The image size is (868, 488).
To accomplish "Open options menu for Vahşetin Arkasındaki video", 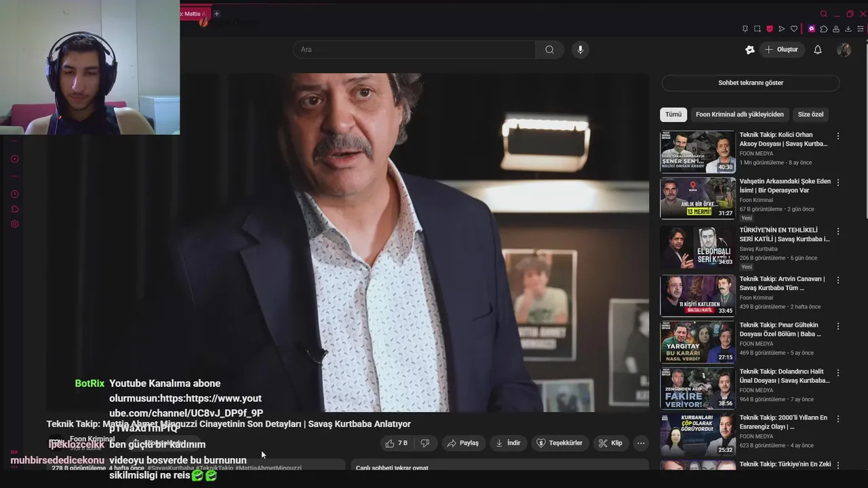I will coord(838,182).
